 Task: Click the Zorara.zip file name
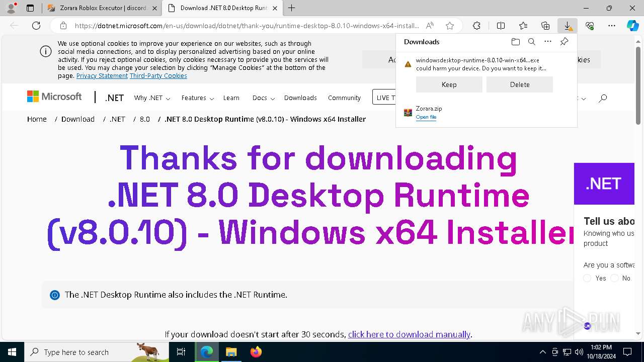tap(429, 109)
